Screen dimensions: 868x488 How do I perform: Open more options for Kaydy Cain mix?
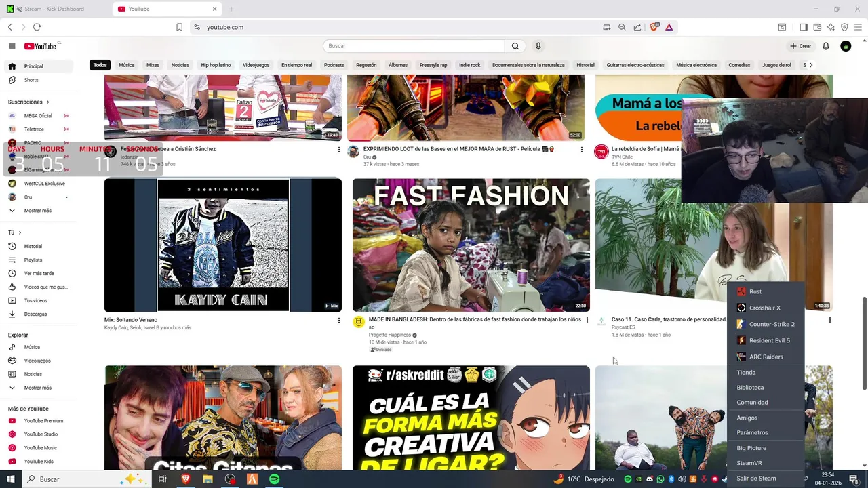[x=339, y=320]
